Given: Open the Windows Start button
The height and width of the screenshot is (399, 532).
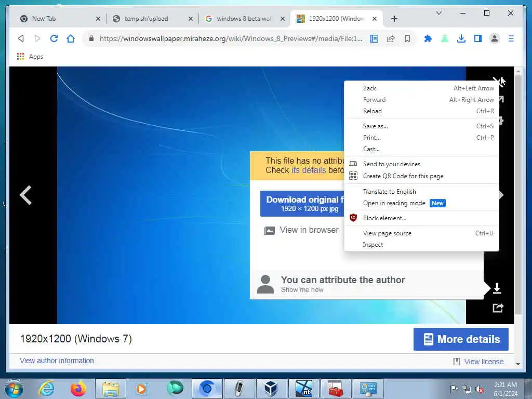Looking at the screenshot, I should pos(14,389).
